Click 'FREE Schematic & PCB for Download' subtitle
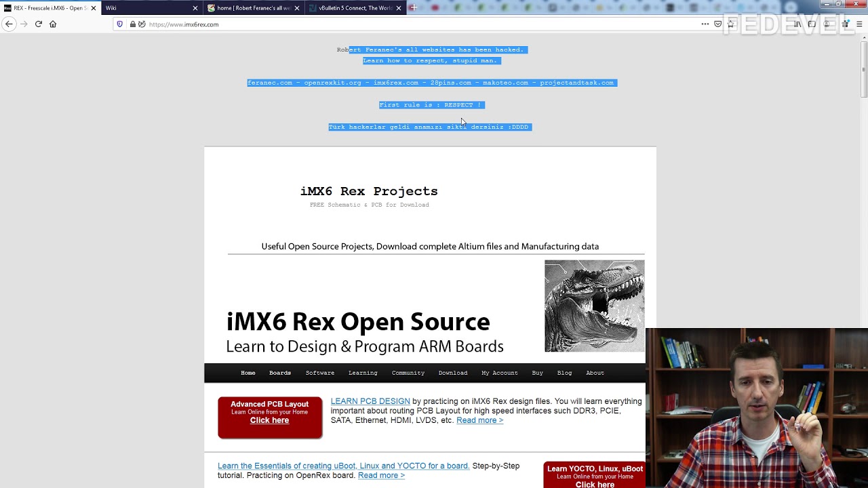Image resolution: width=868 pixels, height=488 pixels. coord(370,205)
